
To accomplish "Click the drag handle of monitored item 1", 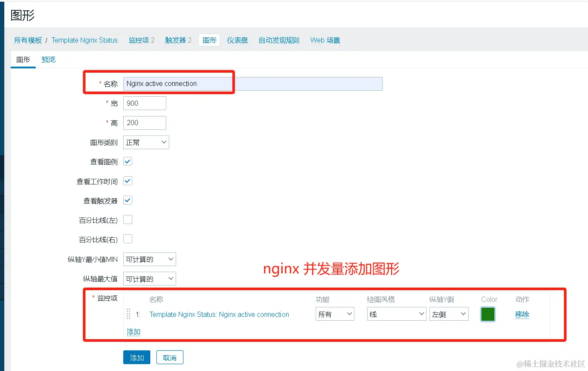I will pyautogui.click(x=128, y=314).
